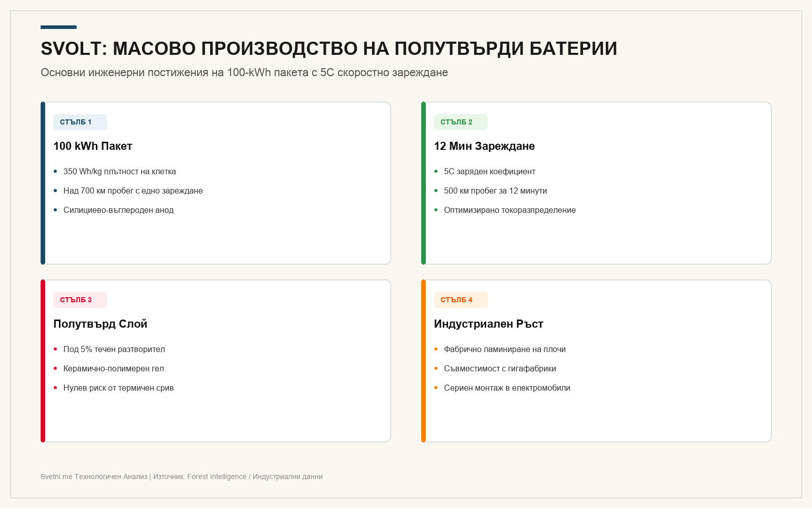The image size is (812, 508).
Task: Click the bullet Керамично-полимерен гел
Action: 114,369
